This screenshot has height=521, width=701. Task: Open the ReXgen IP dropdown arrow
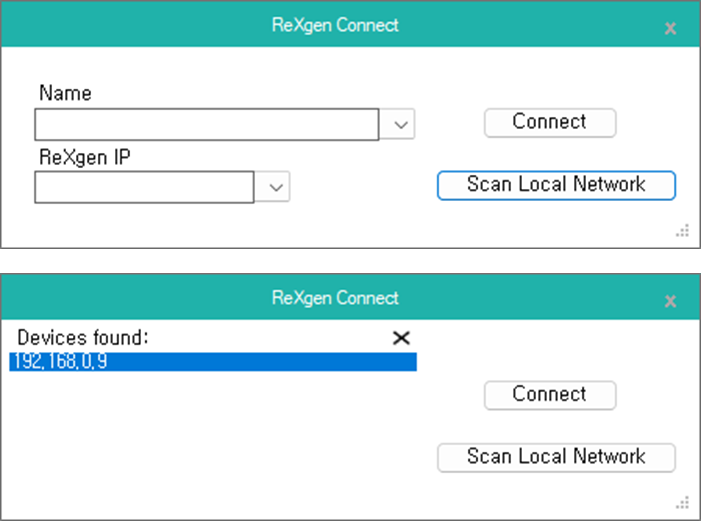276,187
